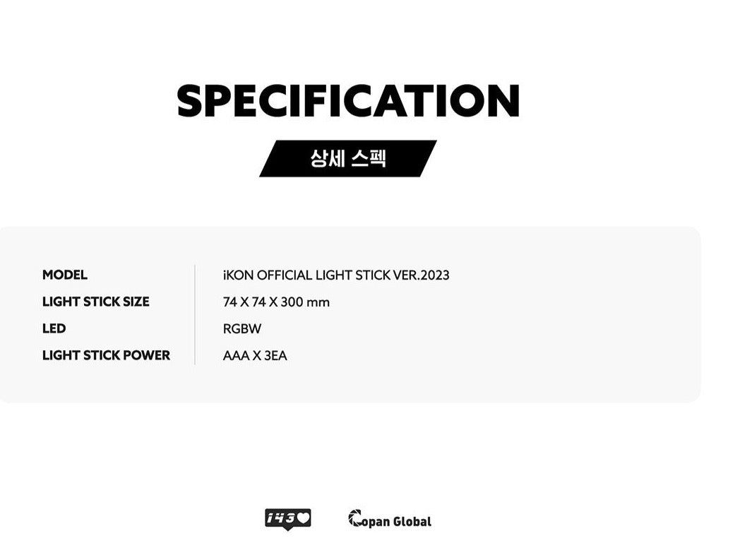Click the 74 X 74 X 300 mm value
Screen dimensions: 752x560
(276, 302)
